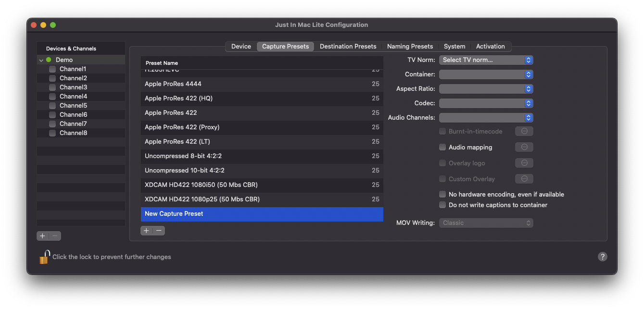The image size is (644, 310).
Task: Switch to the Activation tab
Action: coord(491,47)
